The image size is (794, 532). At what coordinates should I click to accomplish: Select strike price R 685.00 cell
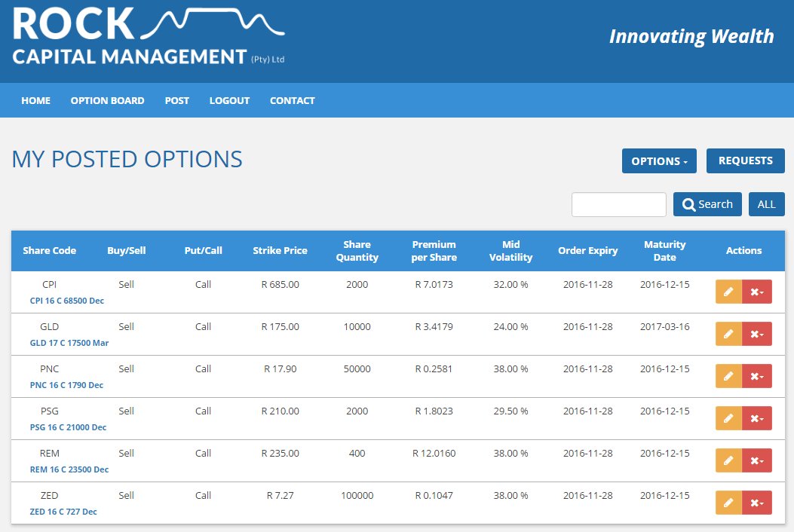(280, 285)
